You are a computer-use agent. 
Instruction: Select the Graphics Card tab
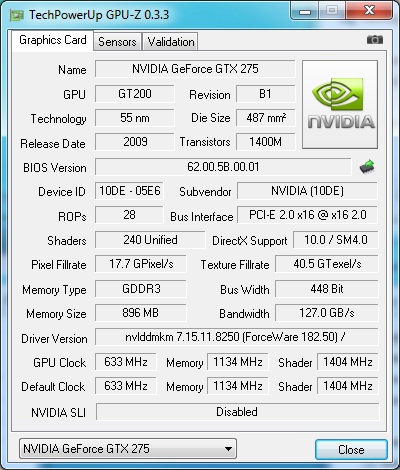tap(53, 40)
